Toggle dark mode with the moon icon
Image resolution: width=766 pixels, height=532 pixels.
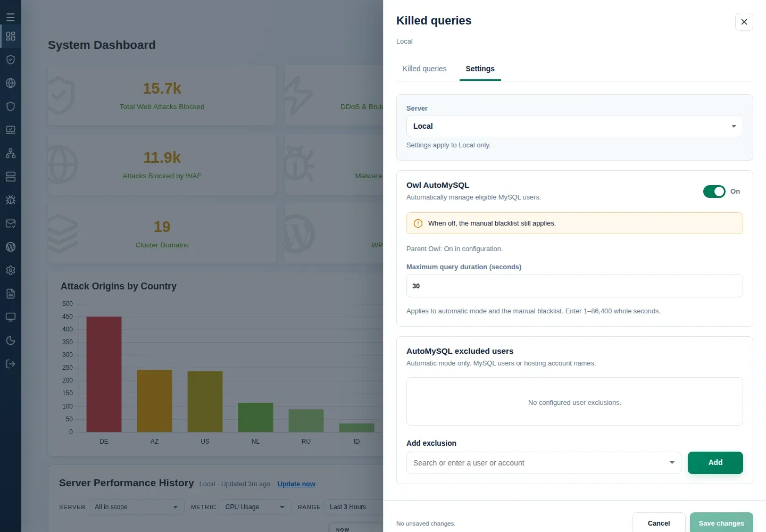pos(10,340)
